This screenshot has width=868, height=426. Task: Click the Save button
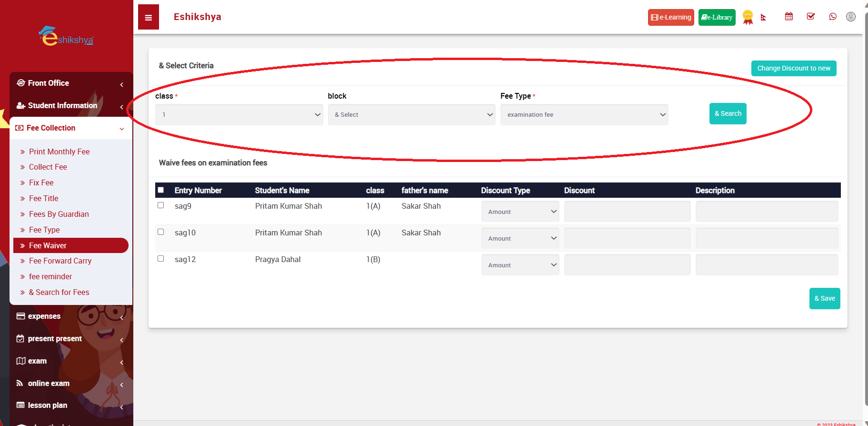[x=824, y=298]
